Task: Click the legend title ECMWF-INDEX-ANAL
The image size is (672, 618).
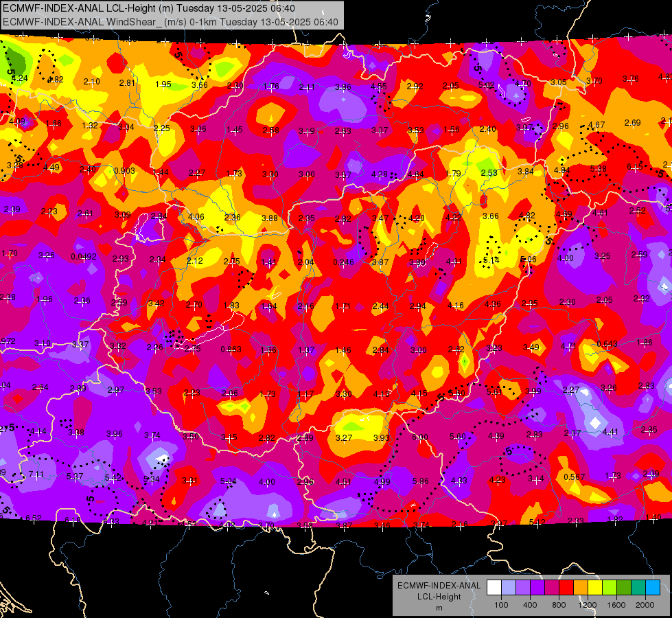Action: (439, 586)
